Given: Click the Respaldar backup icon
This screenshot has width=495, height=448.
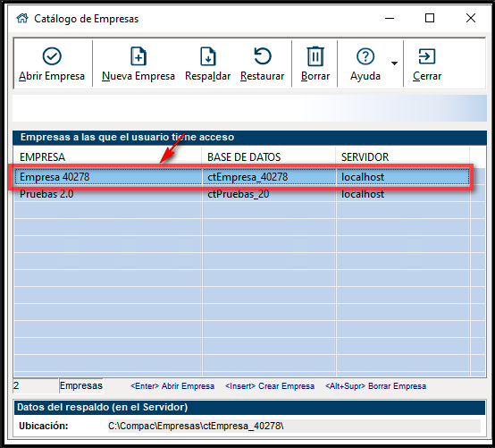Looking at the screenshot, I should coord(207,56).
